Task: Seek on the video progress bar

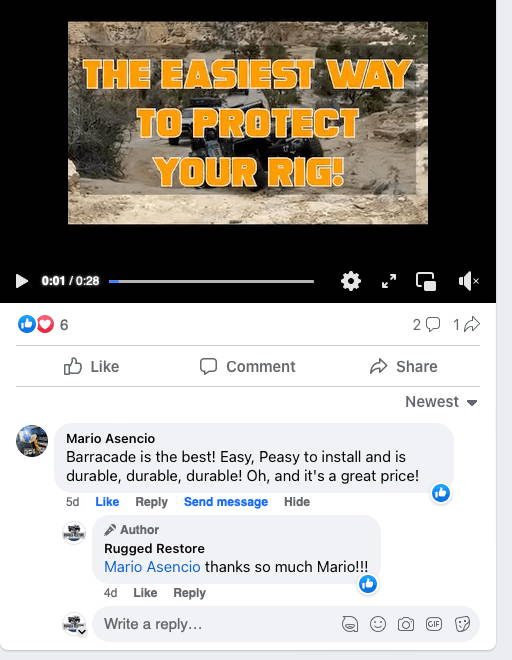Action: (211, 281)
